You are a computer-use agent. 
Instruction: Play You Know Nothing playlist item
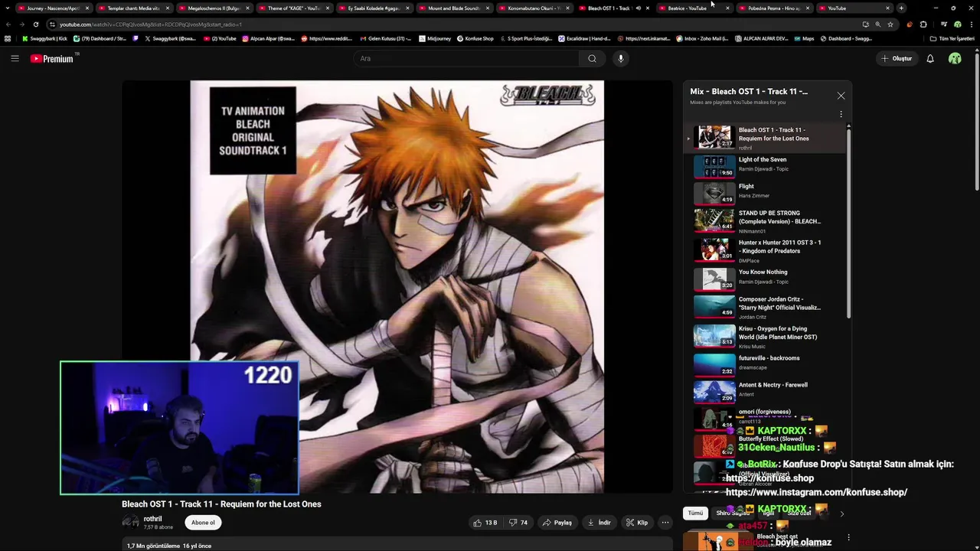click(766, 279)
